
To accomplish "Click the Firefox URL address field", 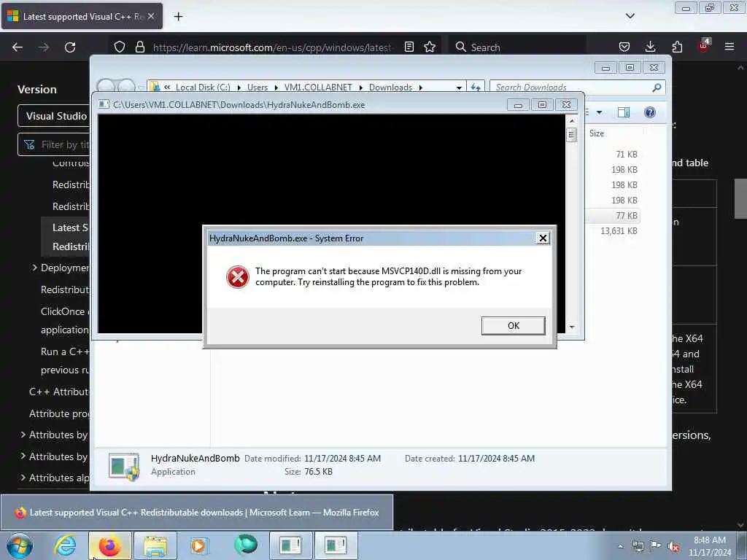I will (x=271, y=47).
